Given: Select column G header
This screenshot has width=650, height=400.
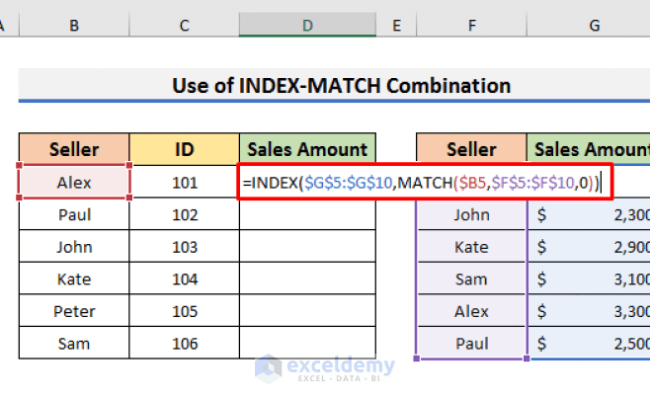Looking at the screenshot, I should pyautogui.click(x=589, y=25).
